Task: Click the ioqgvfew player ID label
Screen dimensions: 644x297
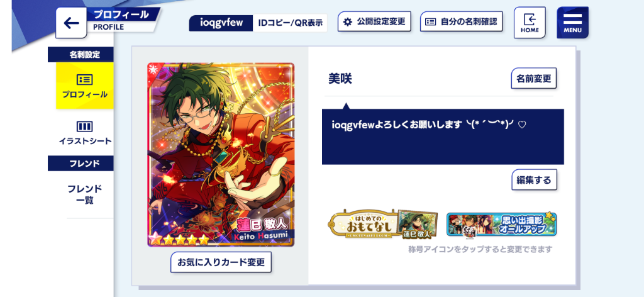Action: point(221,23)
